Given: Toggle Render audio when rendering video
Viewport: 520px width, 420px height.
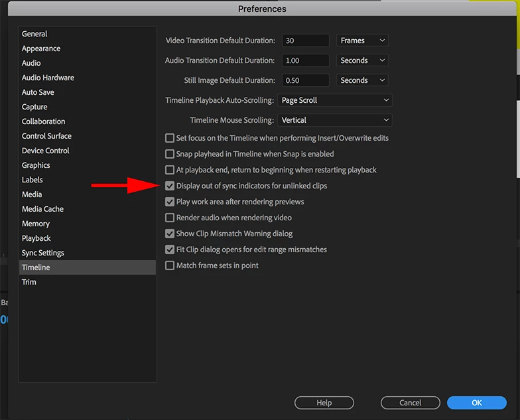Looking at the screenshot, I should pyautogui.click(x=170, y=218).
